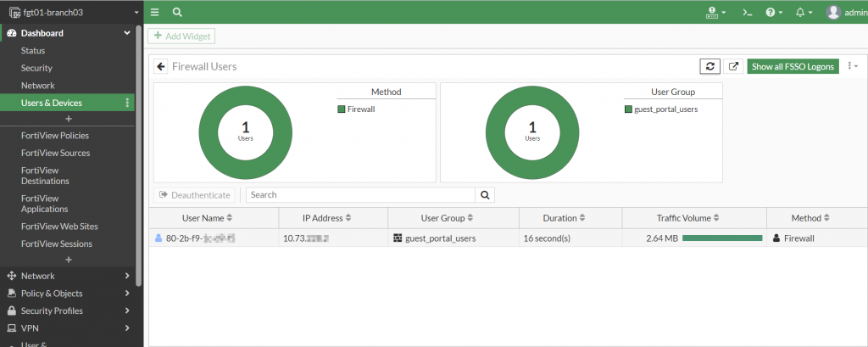Screen dimensions: 868x347
Task: Expand the fgt01-branch03 device dropdown
Action: tap(136, 13)
